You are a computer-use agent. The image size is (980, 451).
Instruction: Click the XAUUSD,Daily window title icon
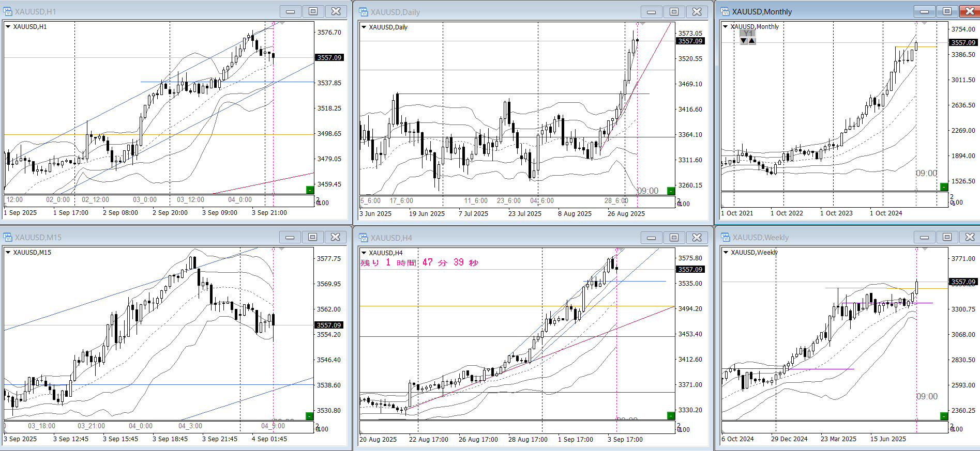point(364,12)
